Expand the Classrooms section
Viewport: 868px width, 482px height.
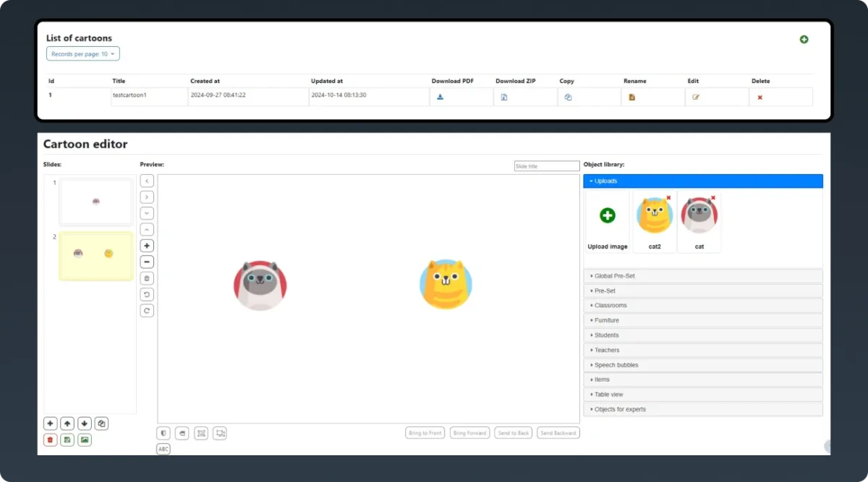(x=703, y=306)
